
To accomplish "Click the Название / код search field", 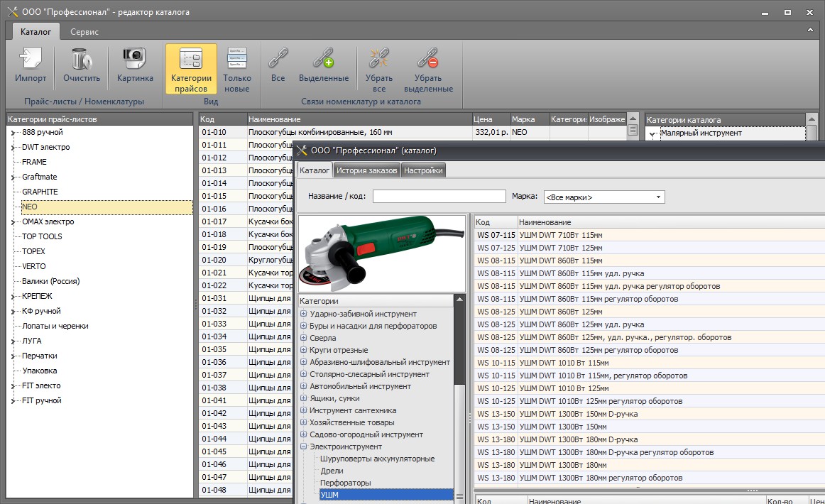I will 439,197.
